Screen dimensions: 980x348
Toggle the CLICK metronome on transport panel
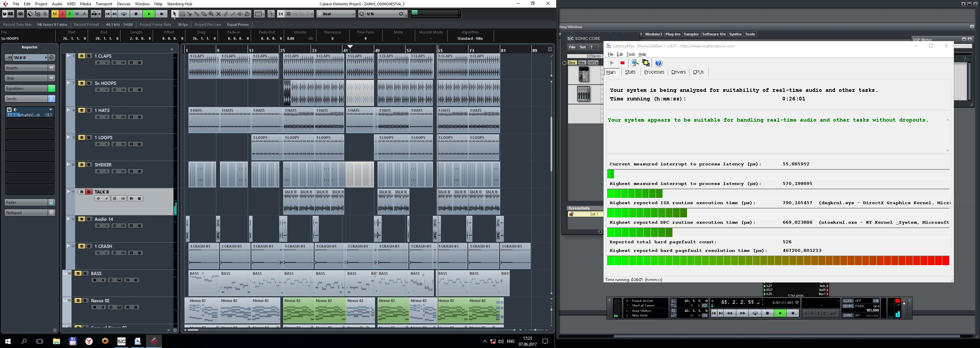point(848,301)
